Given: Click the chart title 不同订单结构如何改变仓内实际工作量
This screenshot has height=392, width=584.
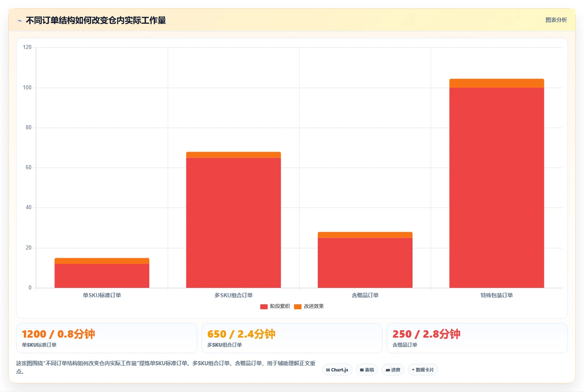Looking at the screenshot, I should tap(96, 20).
